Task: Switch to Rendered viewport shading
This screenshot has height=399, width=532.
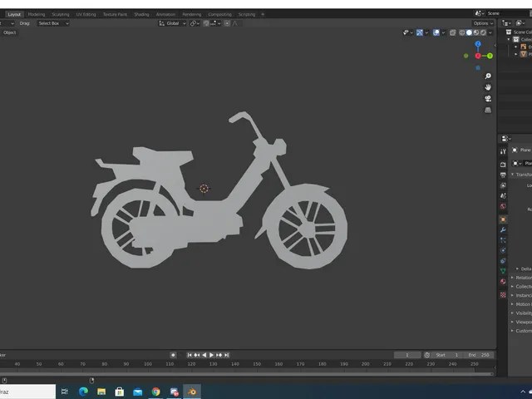Action: 483,32
